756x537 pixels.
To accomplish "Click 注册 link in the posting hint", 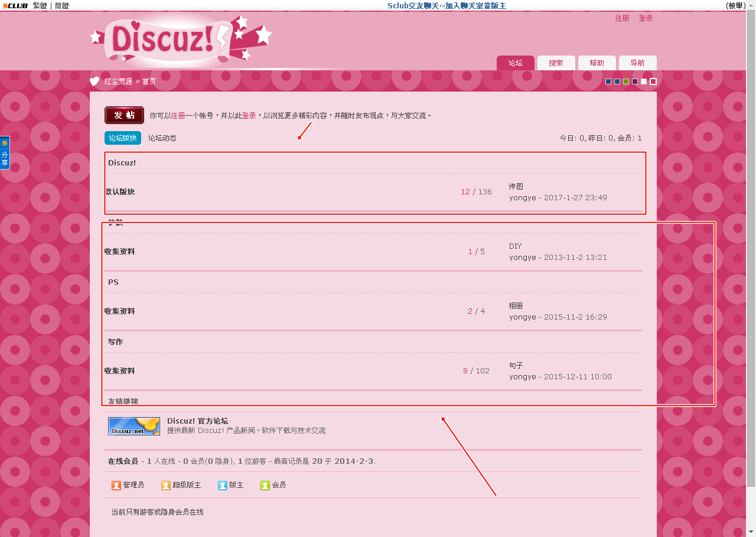I will (178, 116).
